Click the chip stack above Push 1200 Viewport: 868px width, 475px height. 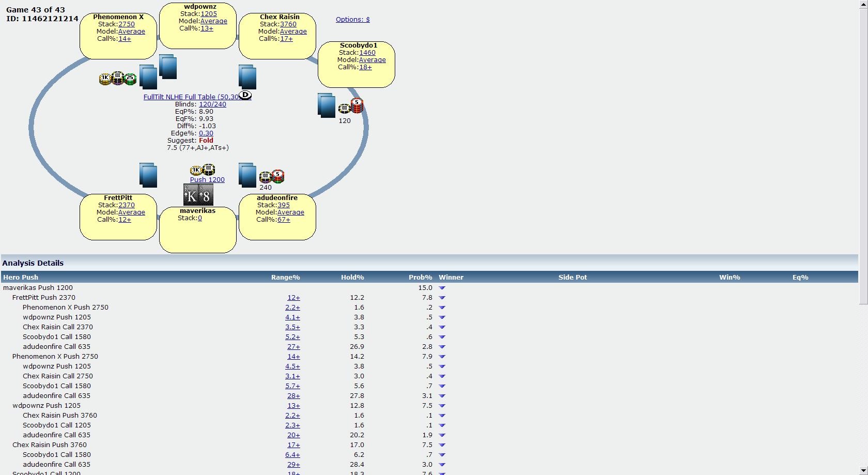pos(203,170)
